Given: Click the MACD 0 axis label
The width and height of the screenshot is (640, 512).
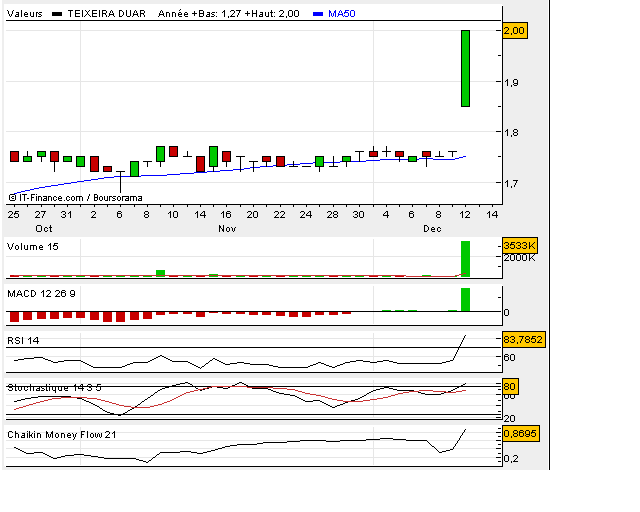Looking at the screenshot, I should point(507,313).
